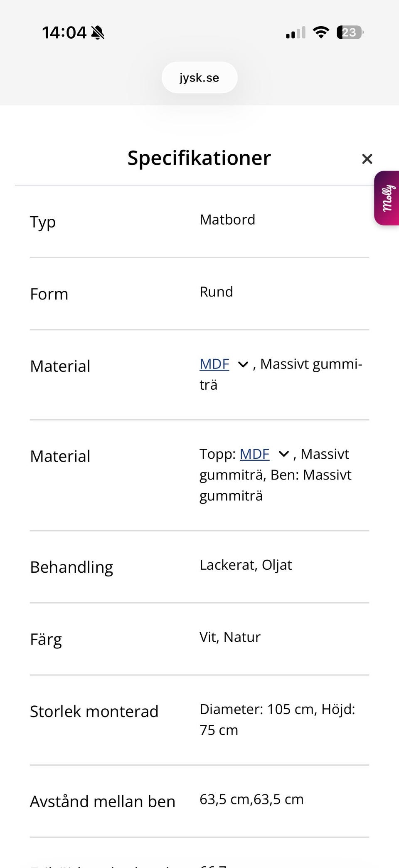Viewport: 399px width, 868px height.
Task: Tap the Typ row value Matbord
Action: click(227, 220)
